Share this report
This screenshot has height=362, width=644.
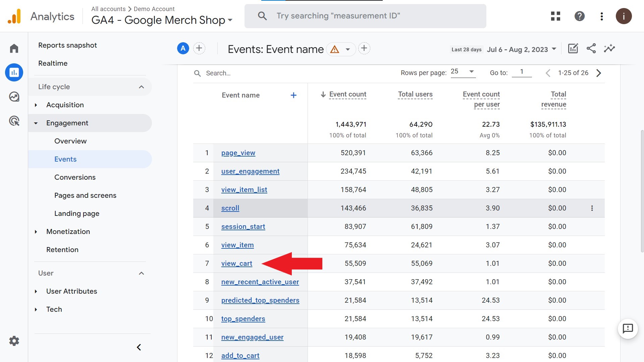pos(591,49)
